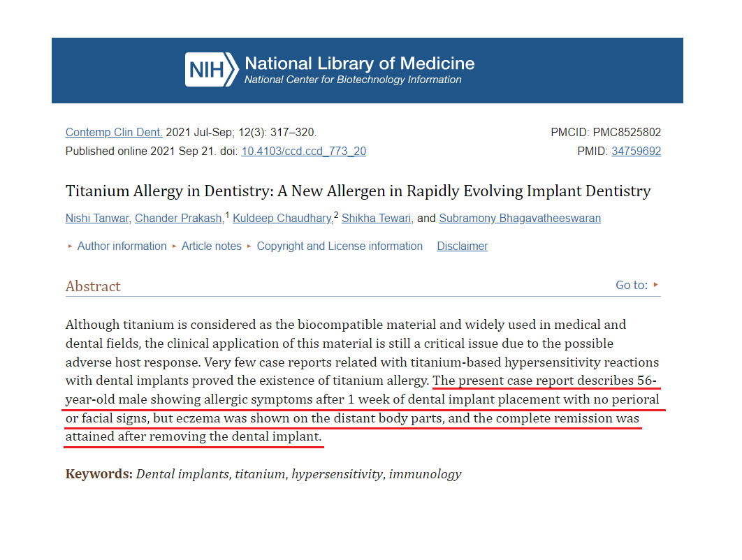742x560 pixels.
Task: Click the Abstract section heading
Action: [x=93, y=286]
